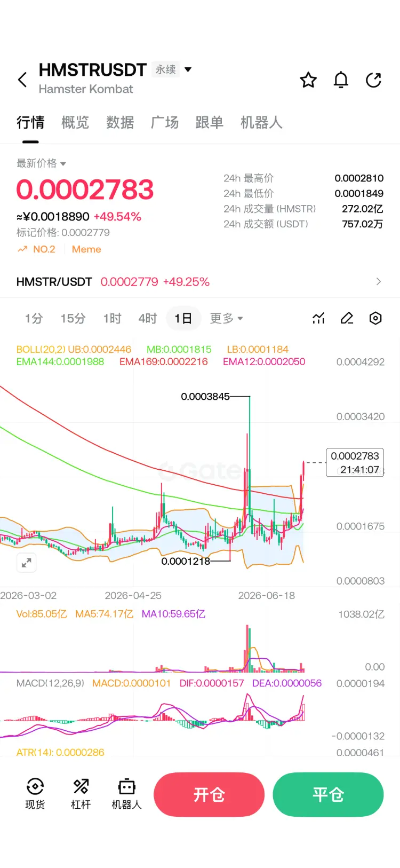Select the 15分 timeframe
This screenshot has height=868, width=400.
(73, 319)
